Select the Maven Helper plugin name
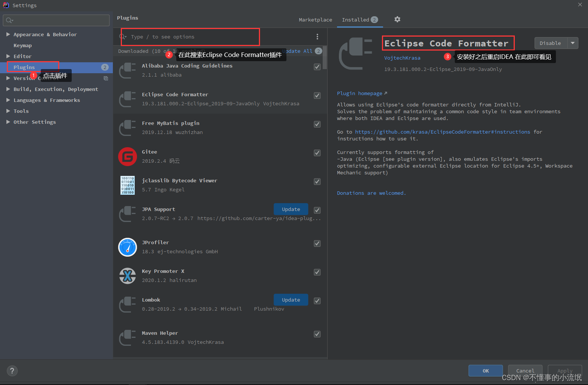The image size is (588, 385). pos(160,333)
